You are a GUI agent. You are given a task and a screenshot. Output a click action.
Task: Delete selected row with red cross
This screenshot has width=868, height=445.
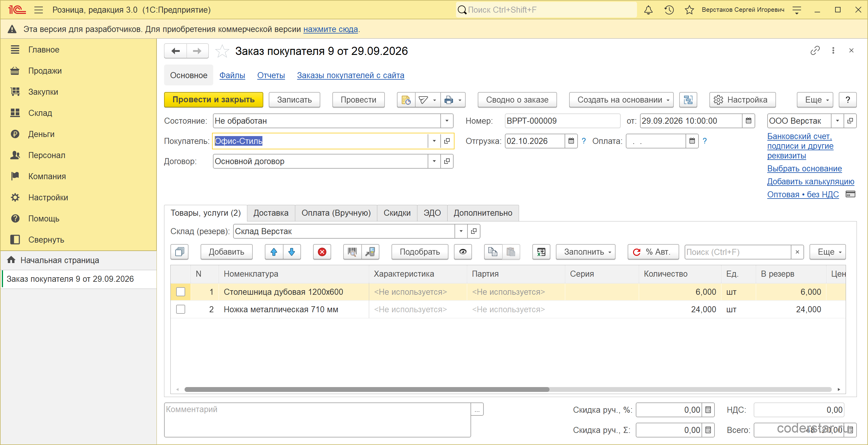point(322,252)
